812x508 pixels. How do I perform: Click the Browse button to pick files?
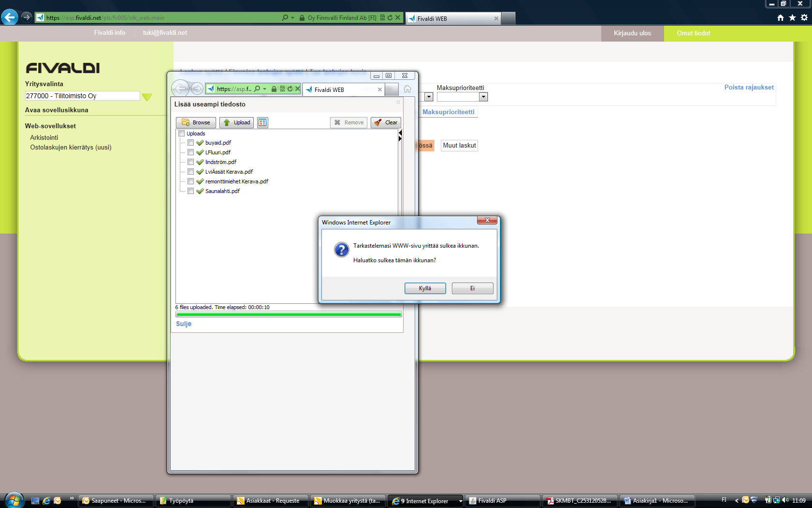point(196,122)
